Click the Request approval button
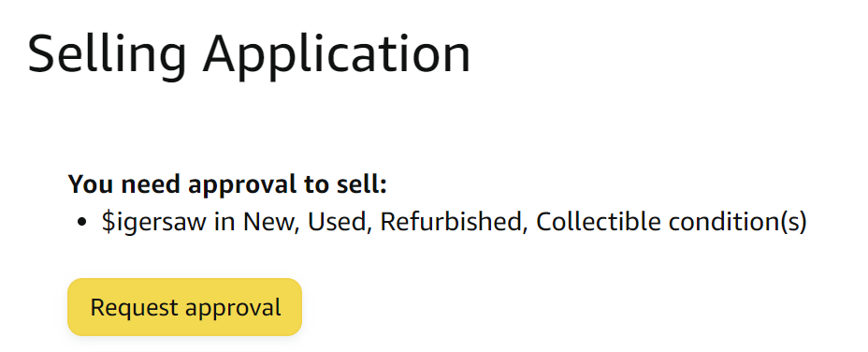This screenshot has height=352, width=868. pyautogui.click(x=184, y=307)
